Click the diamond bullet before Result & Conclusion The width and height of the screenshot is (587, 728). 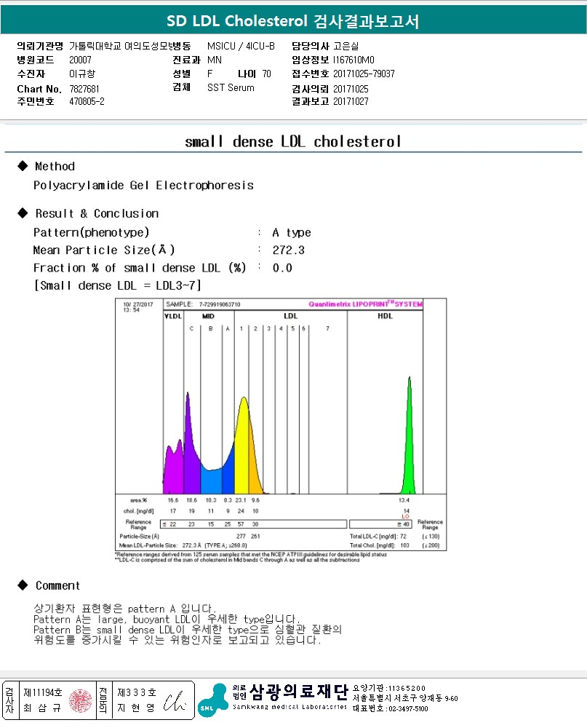22,213
